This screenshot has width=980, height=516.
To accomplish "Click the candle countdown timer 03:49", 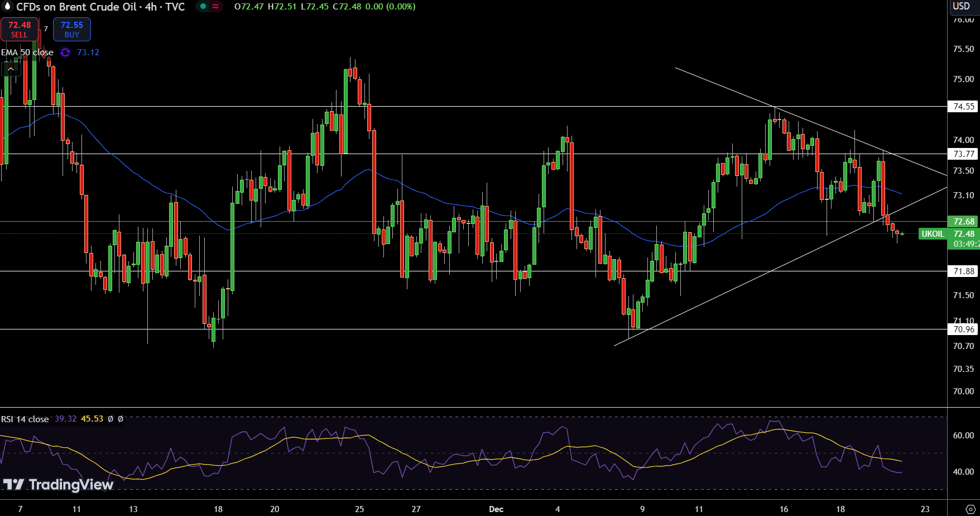I will (966, 244).
